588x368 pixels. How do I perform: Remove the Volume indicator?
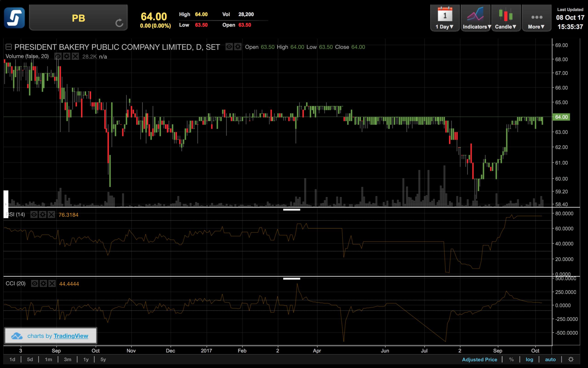point(75,57)
